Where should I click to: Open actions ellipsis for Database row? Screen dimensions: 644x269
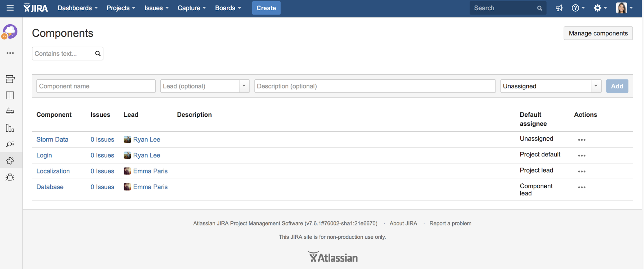[582, 187]
